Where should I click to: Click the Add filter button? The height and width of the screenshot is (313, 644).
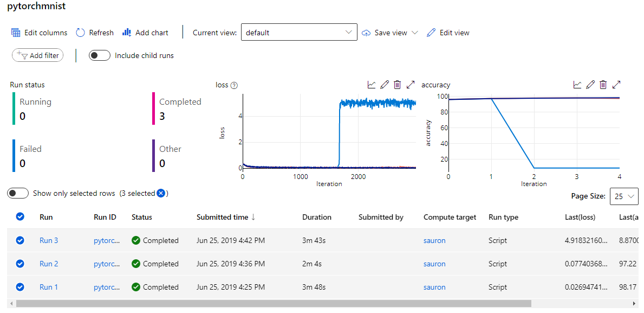click(37, 55)
